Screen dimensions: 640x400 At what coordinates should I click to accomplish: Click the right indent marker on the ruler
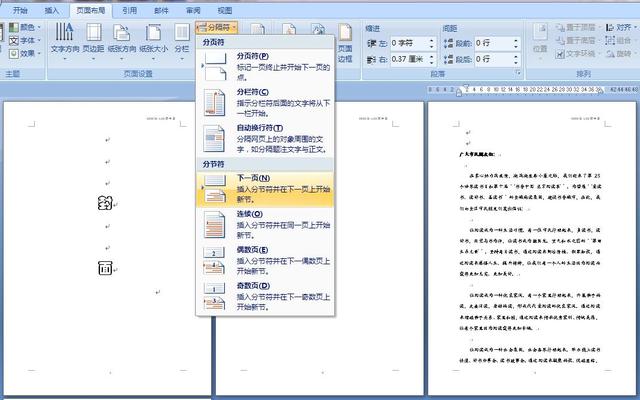[x=600, y=91]
